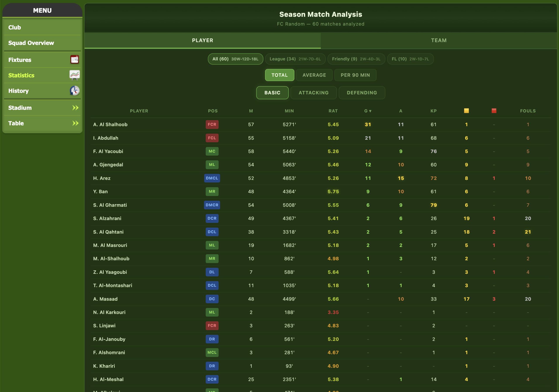Open the DEFENDING stats tab
The height and width of the screenshot is (392, 559).
[x=362, y=93]
